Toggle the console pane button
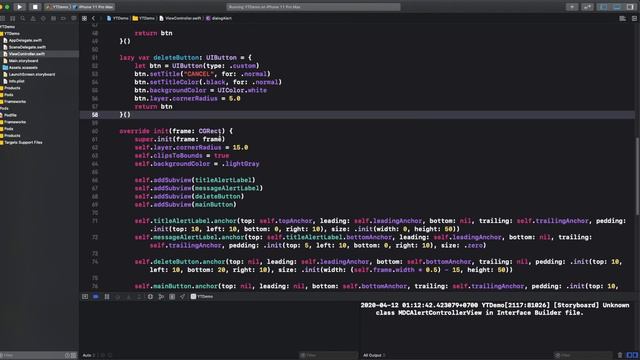Viewport: 640px width, 360px height. pos(636,356)
